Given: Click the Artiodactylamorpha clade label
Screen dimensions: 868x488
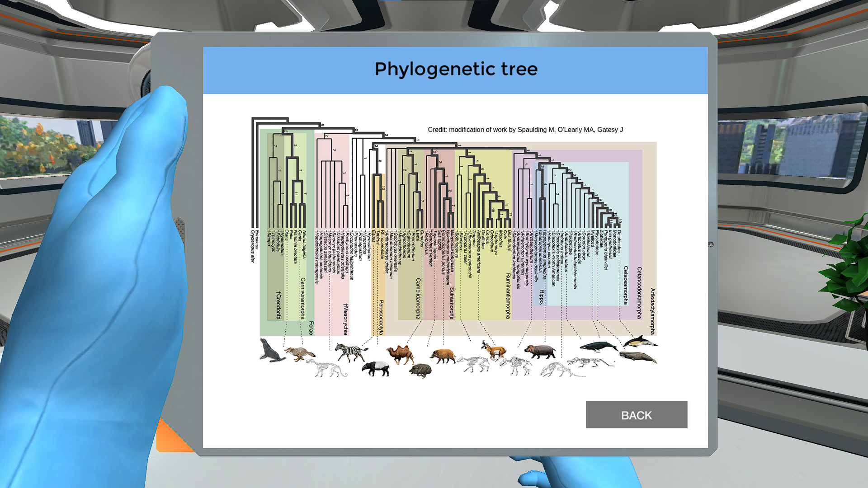Looking at the screenshot, I should 652,311.
